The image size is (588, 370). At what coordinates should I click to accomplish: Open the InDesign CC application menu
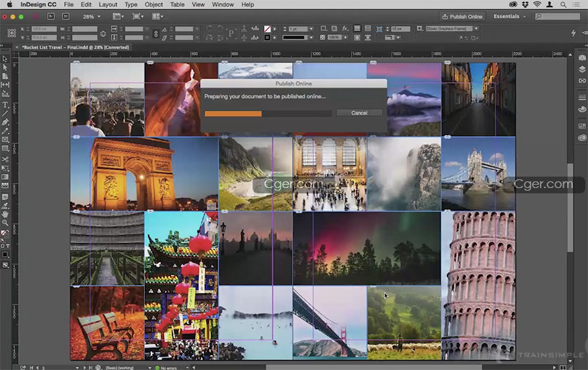(38, 5)
